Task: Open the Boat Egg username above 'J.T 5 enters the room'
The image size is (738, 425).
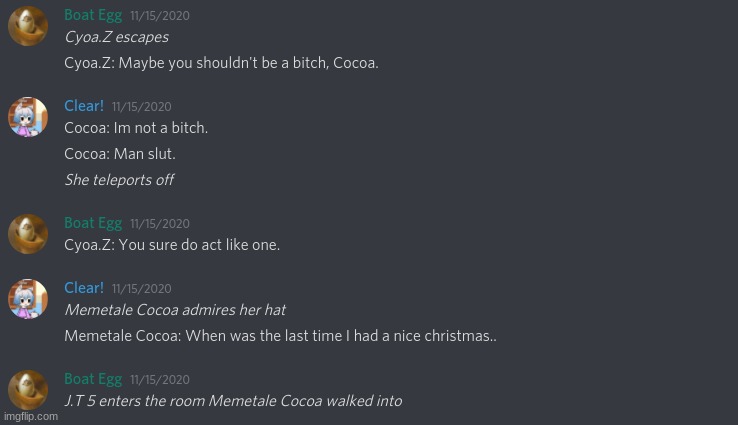Action: pyautogui.click(x=93, y=379)
